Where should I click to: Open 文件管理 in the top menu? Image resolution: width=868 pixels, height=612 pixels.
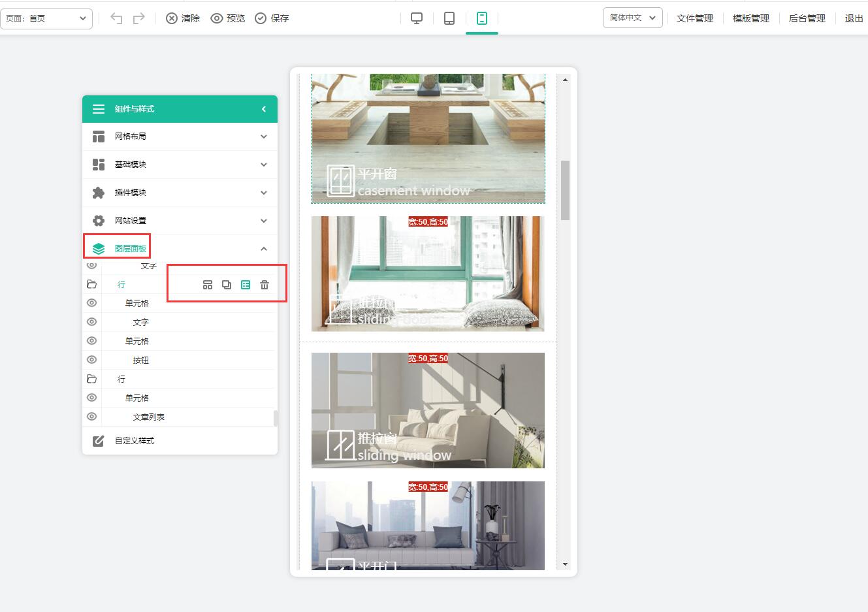pyautogui.click(x=694, y=18)
